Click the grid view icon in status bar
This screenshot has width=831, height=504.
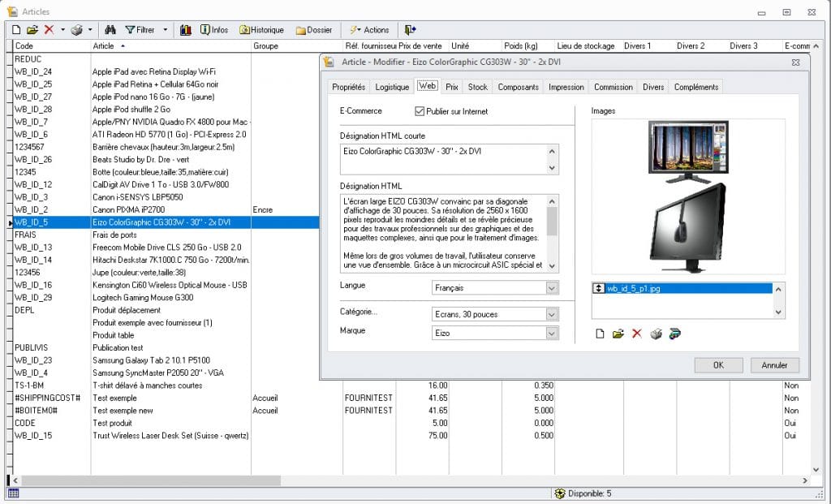13,493
